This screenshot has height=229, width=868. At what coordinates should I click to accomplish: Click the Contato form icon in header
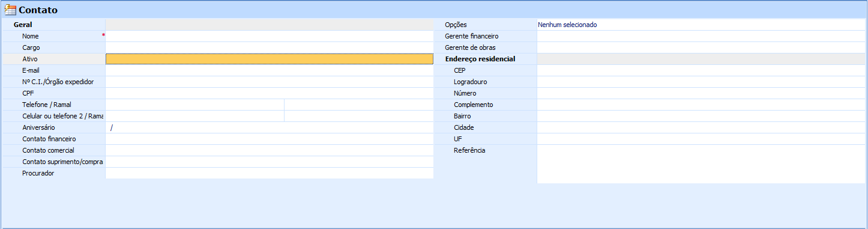(x=10, y=10)
